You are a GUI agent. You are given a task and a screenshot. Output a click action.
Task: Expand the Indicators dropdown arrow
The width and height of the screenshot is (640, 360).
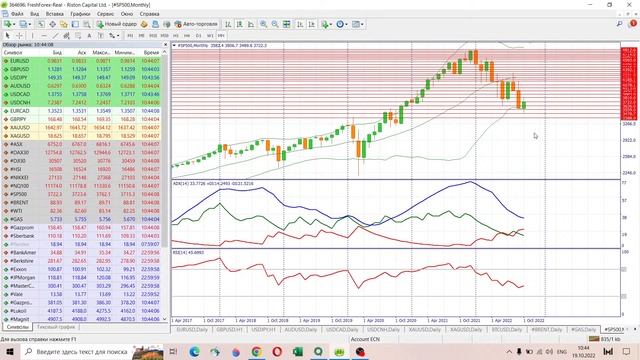pos(331,24)
